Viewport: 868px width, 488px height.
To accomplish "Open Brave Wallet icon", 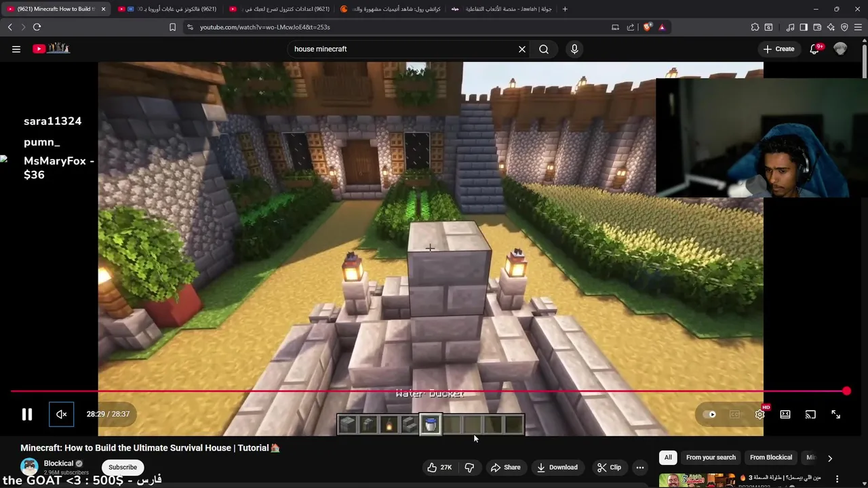I will pos(817,27).
